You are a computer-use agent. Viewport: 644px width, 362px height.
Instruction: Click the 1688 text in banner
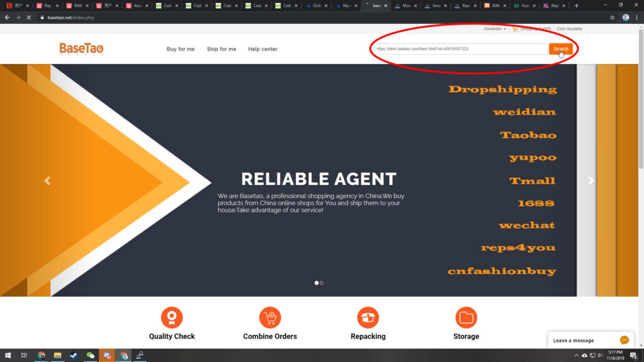click(536, 203)
